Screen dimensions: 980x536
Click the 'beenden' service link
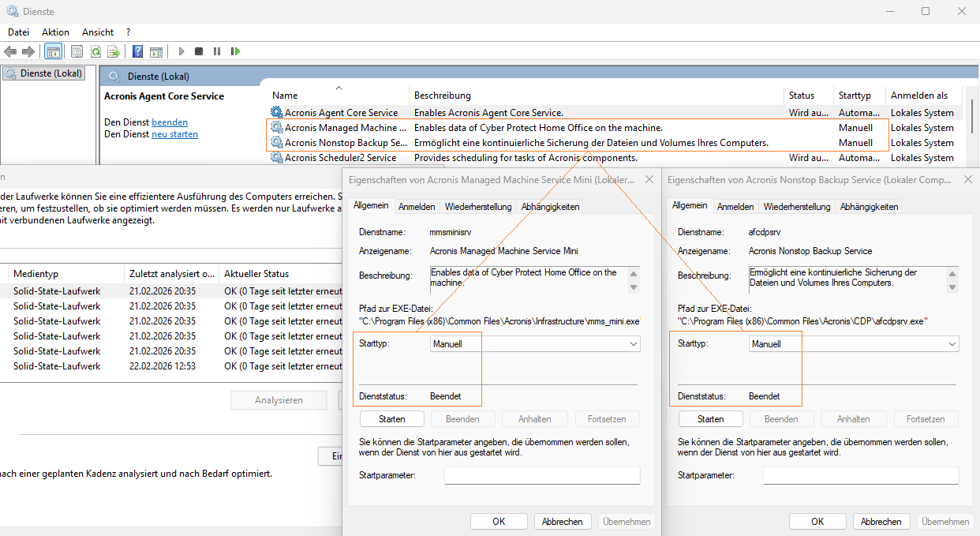coord(170,122)
